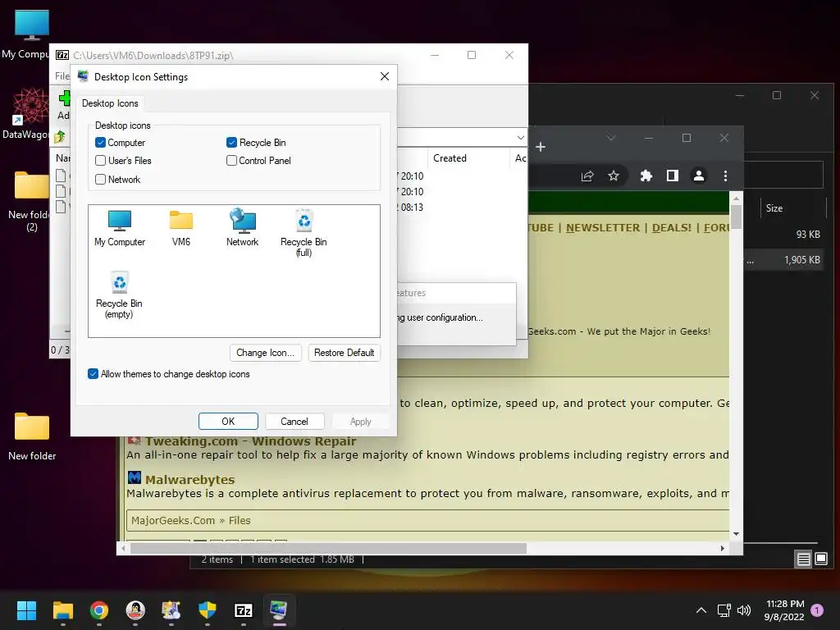This screenshot has height=630, width=840.
Task: Open Tweaking.com - Windows Repair link
Action: point(250,441)
